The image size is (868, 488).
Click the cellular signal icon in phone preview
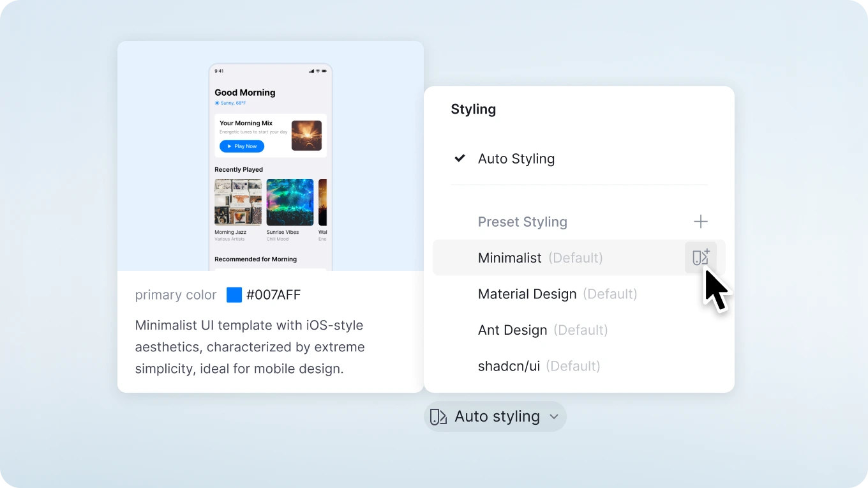pos(311,71)
